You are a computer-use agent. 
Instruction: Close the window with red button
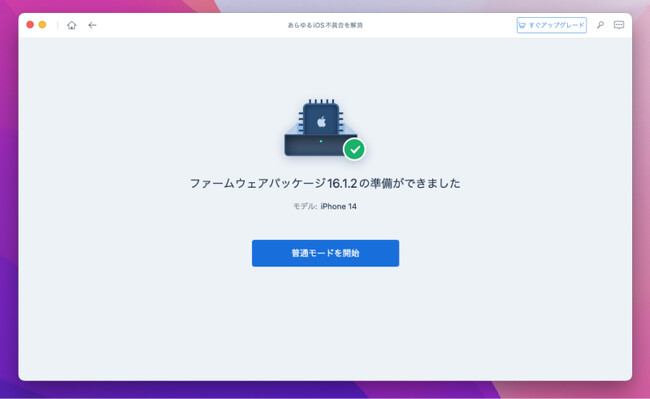coord(30,25)
